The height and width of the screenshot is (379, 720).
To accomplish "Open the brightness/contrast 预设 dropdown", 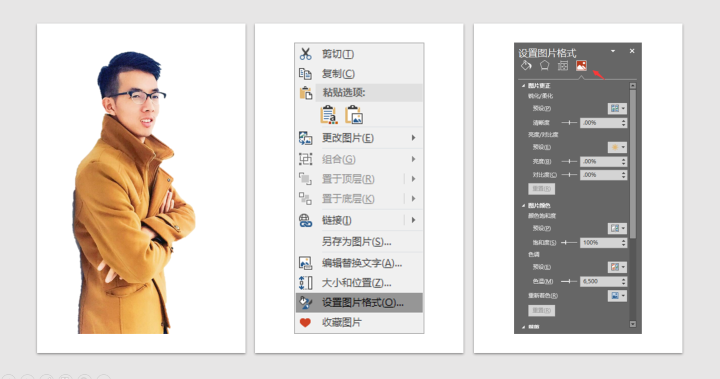I will (617, 147).
